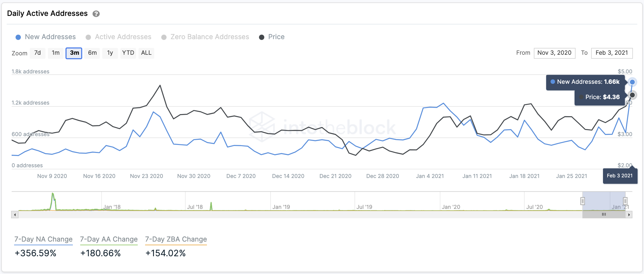Click the To date field
Image resolution: width=644 pixels, height=274 pixels.
tap(612, 53)
